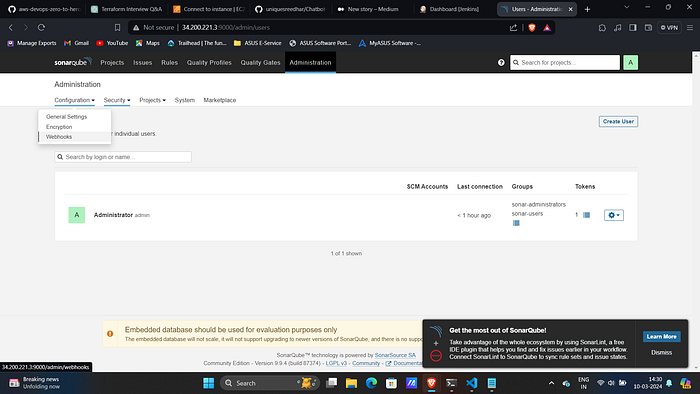Open tokens list icon for Administrator
This screenshot has width=700, height=394.
[587, 215]
